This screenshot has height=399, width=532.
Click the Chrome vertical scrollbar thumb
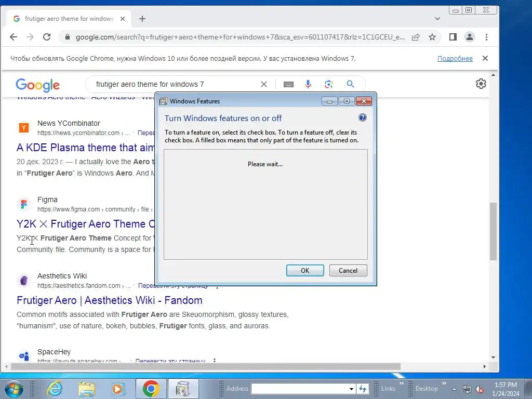pyautogui.click(x=494, y=231)
